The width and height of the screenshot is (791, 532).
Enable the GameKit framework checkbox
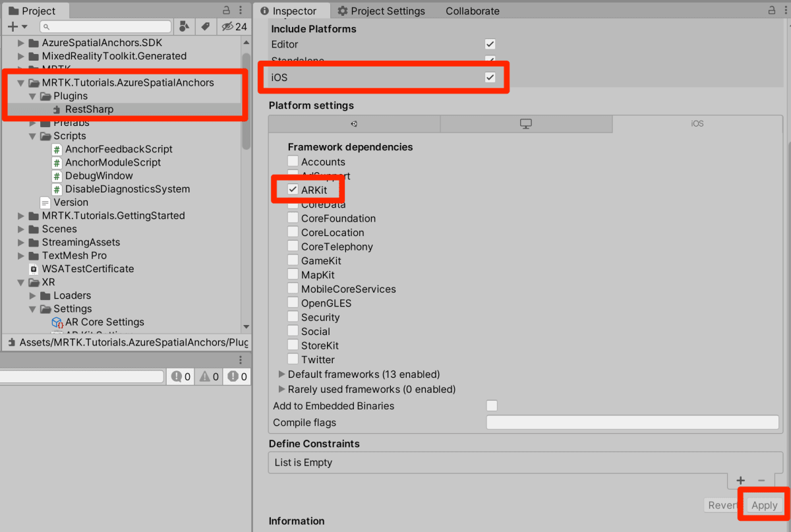[293, 260]
